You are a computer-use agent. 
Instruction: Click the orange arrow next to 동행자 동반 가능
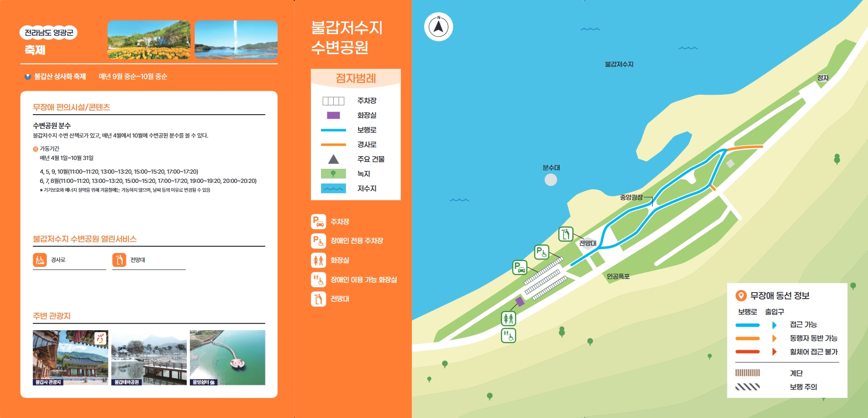coord(774,338)
